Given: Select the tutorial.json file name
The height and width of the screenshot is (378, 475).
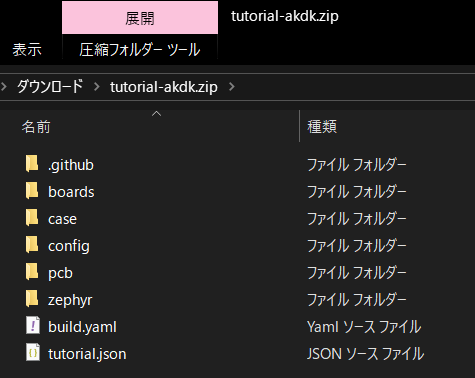Looking at the screenshot, I should click(87, 354).
